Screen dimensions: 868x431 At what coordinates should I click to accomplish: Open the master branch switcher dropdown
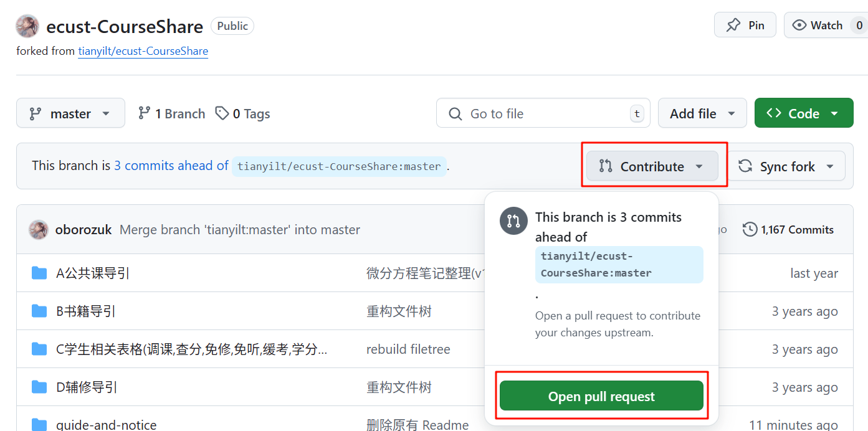pyautogui.click(x=70, y=113)
